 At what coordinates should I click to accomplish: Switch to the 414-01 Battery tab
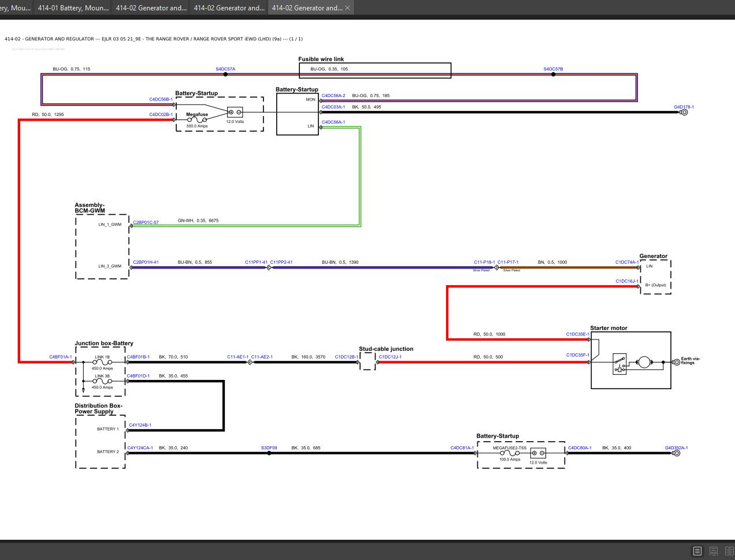[73, 8]
